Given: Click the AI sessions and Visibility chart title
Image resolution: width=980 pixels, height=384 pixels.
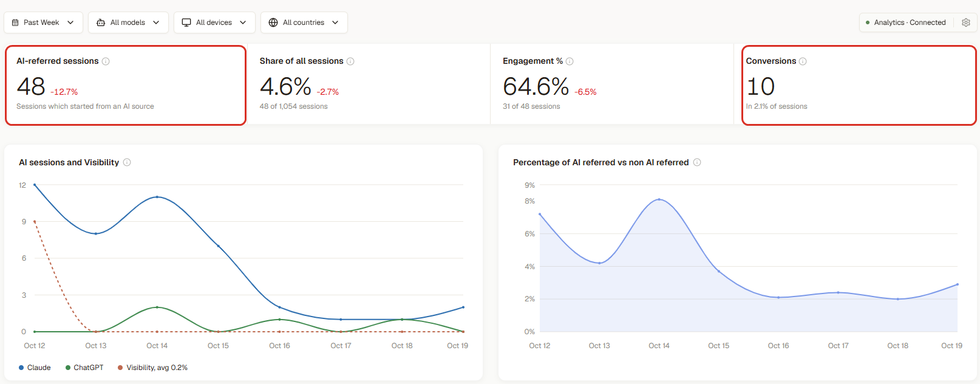Looking at the screenshot, I should point(69,162).
